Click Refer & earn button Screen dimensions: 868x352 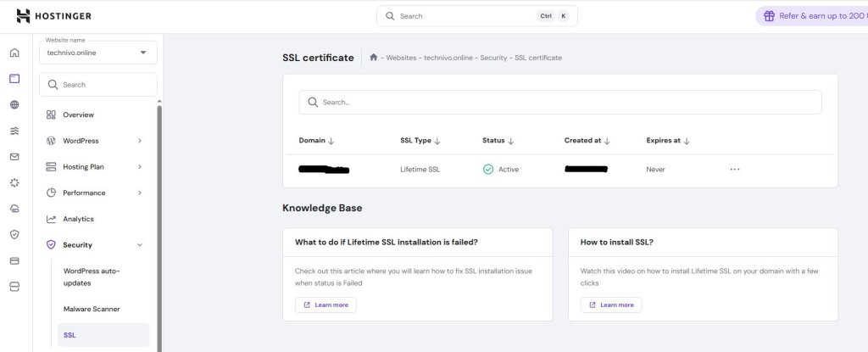pyautogui.click(x=812, y=16)
